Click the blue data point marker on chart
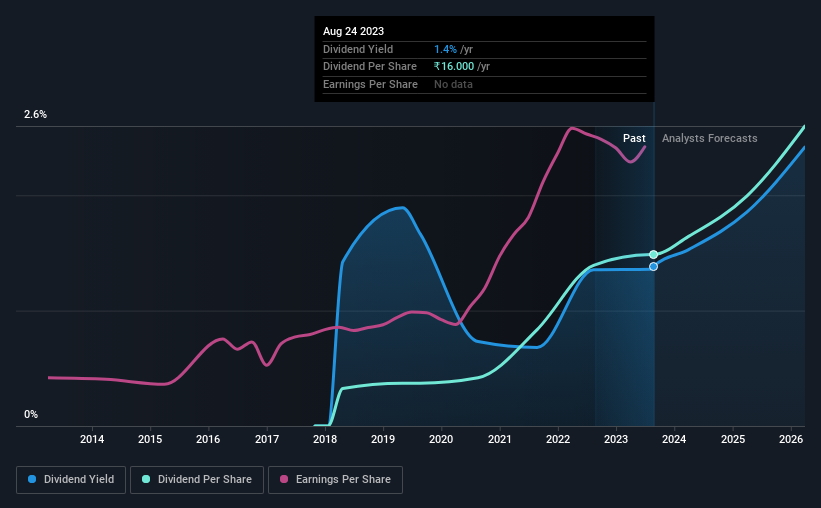Screen dimensions: 821x508 tap(653, 267)
